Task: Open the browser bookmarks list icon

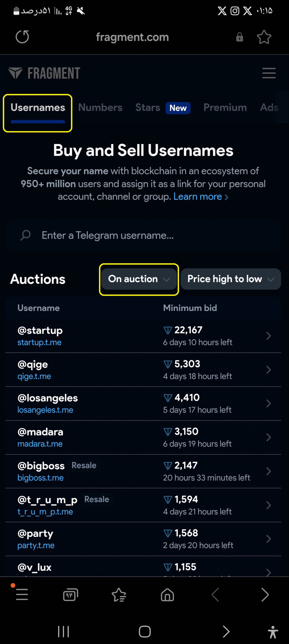Action: [x=119, y=595]
